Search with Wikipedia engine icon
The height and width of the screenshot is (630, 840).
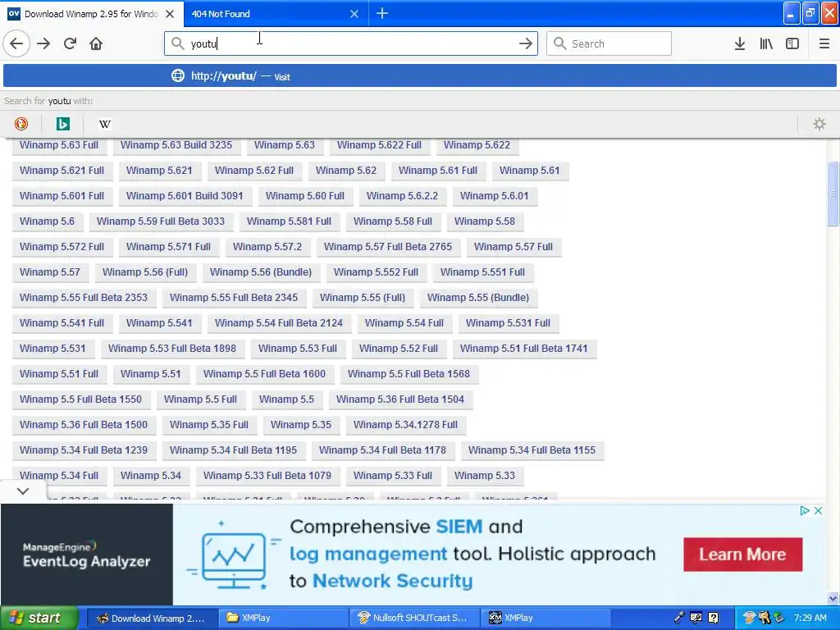105,125
